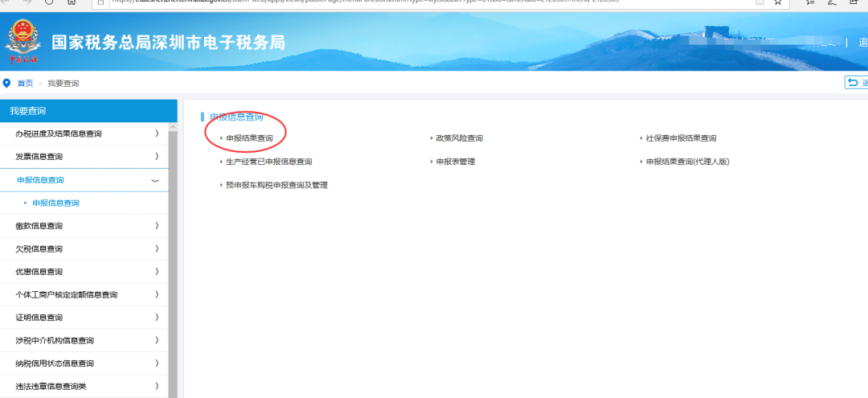Expand arrow beside 办税进度及结果信息查询
Screen dimensions: 868x398
pos(158,133)
